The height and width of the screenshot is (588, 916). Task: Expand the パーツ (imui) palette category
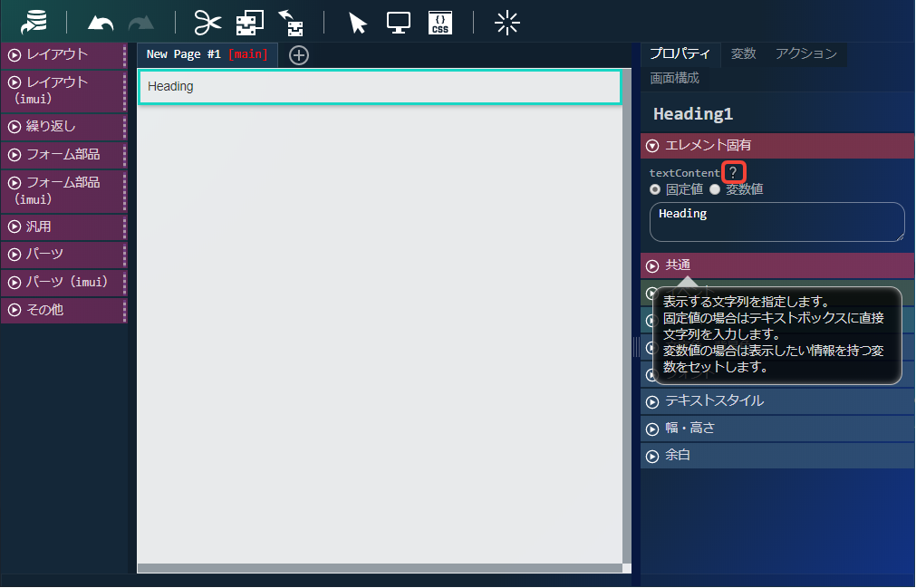click(x=63, y=283)
